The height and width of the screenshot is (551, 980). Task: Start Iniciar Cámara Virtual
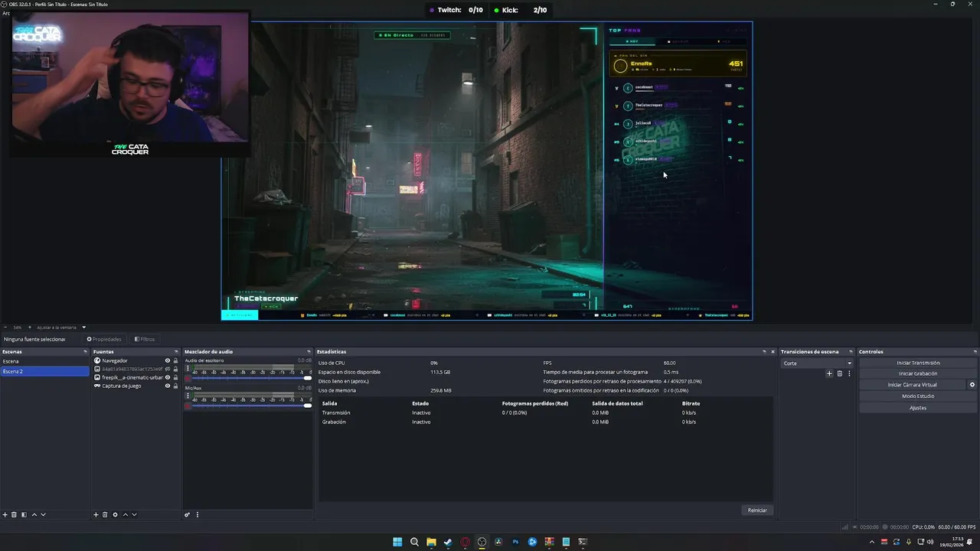click(913, 385)
